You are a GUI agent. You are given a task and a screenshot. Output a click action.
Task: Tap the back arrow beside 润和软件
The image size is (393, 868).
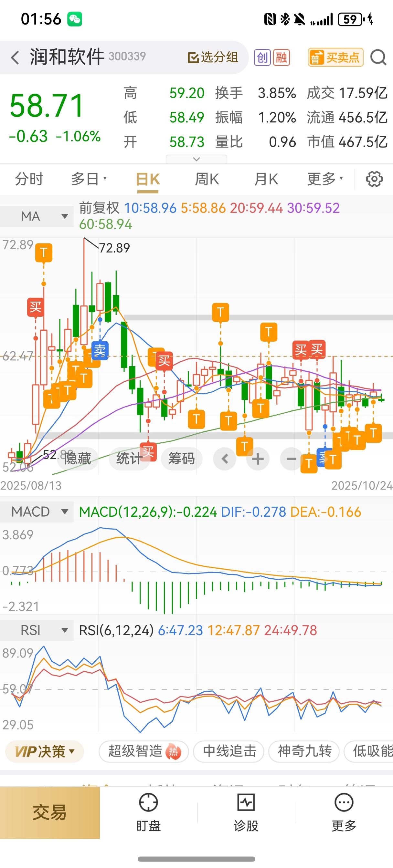coord(15,57)
